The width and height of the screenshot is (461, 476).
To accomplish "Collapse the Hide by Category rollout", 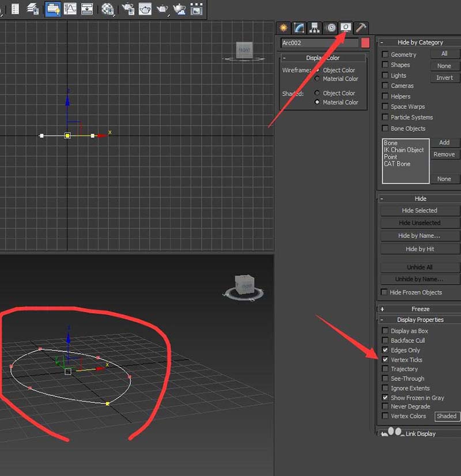I will tap(420, 42).
